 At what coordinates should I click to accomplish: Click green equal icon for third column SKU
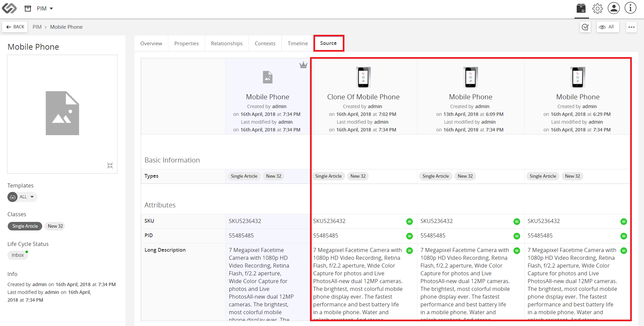click(517, 222)
